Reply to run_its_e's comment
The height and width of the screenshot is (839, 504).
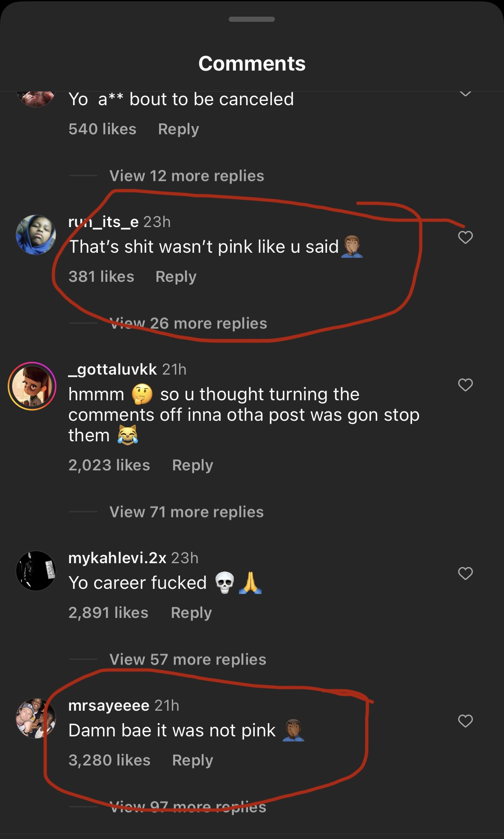point(176,277)
